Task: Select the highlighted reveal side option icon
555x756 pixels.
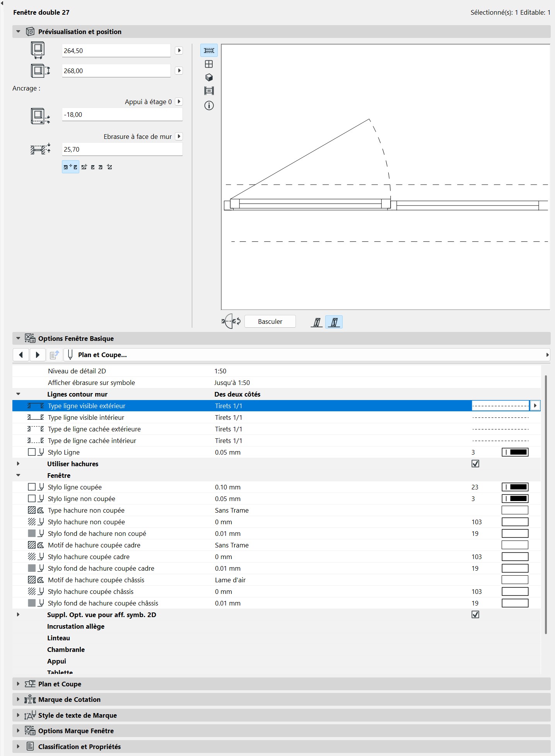Action: click(x=334, y=322)
